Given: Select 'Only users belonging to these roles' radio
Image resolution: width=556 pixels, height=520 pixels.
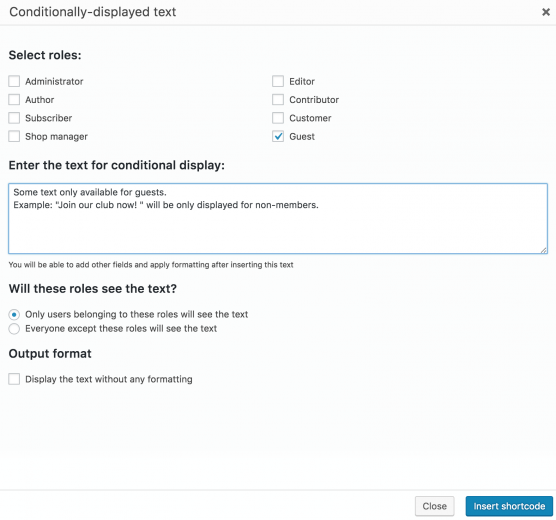Looking at the screenshot, I should (14, 315).
